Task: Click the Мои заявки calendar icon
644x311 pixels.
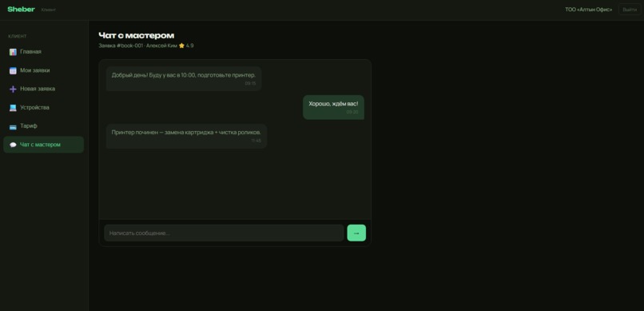Action: point(13,70)
